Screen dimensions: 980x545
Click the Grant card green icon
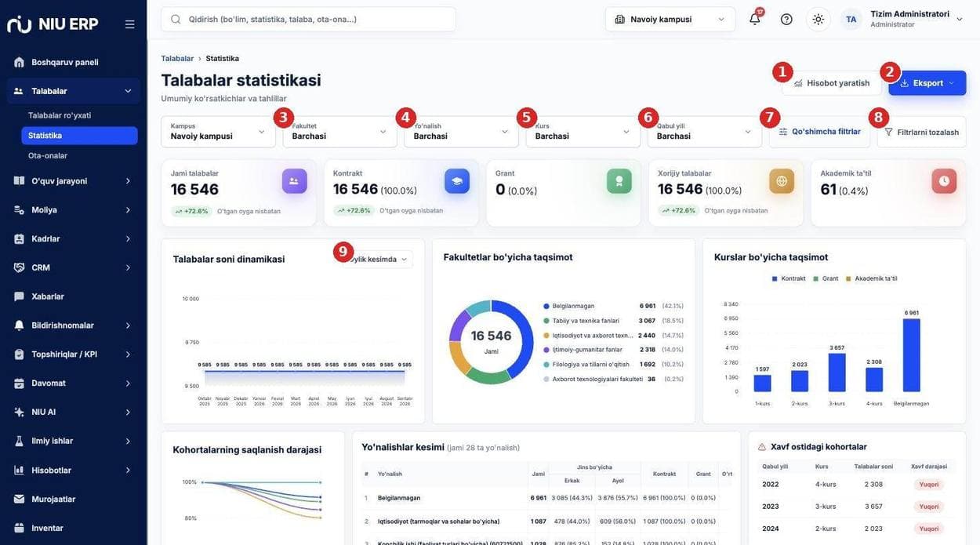click(619, 181)
